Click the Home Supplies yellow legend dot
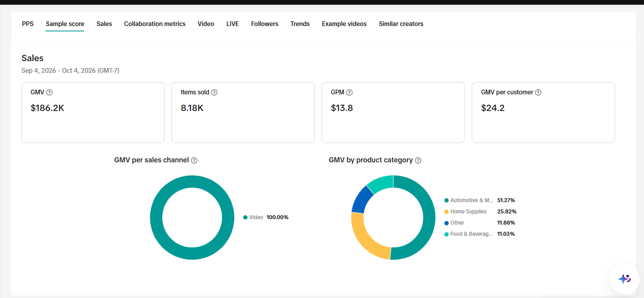This screenshot has height=298, width=644. 446,212
